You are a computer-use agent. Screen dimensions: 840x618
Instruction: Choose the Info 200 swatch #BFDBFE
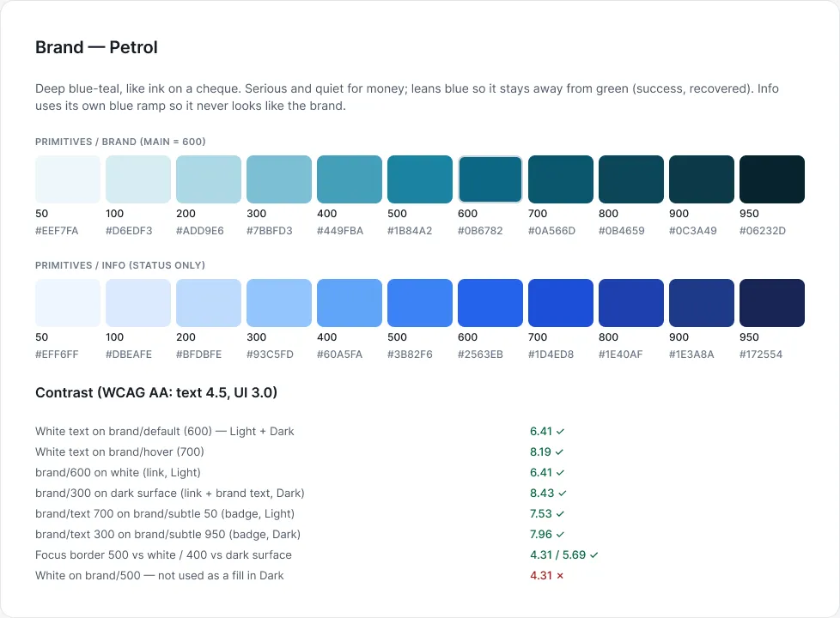pyautogui.click(x=209, y=303)
